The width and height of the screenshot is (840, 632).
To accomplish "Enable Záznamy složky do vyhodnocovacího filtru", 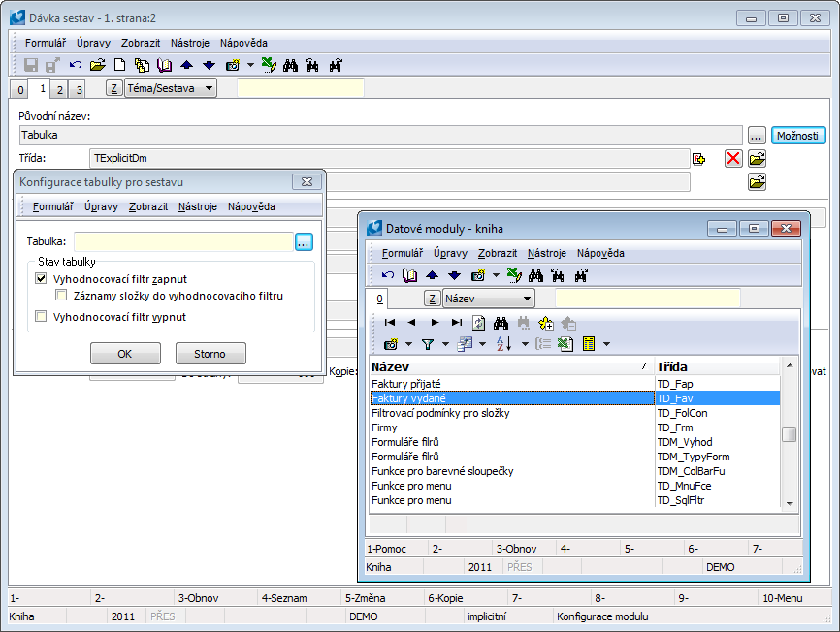I will [62, 296].
